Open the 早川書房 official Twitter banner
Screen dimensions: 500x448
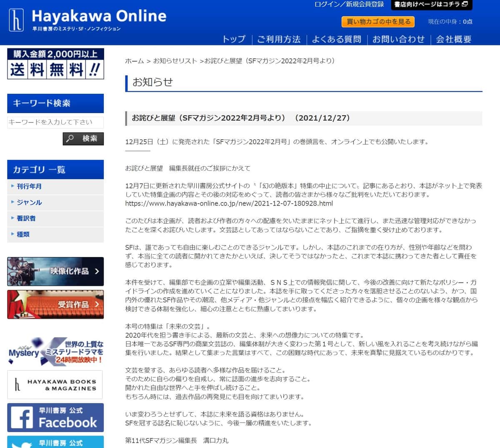click(x=55, y=442)
